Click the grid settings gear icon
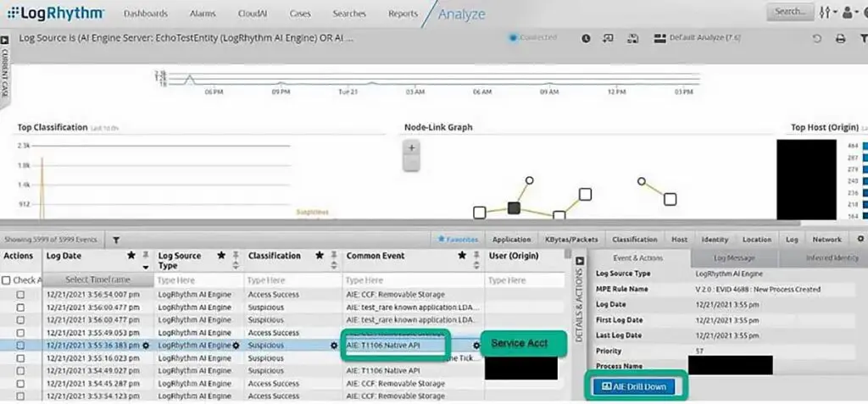Screen dimensions: 868x404 [860, 239]
